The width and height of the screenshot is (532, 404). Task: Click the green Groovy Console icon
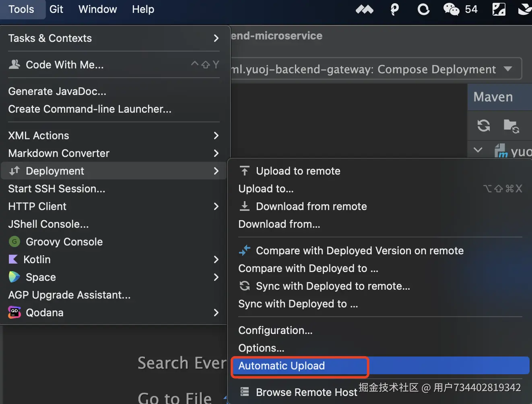pyautogui.click(x=14, y=242)
